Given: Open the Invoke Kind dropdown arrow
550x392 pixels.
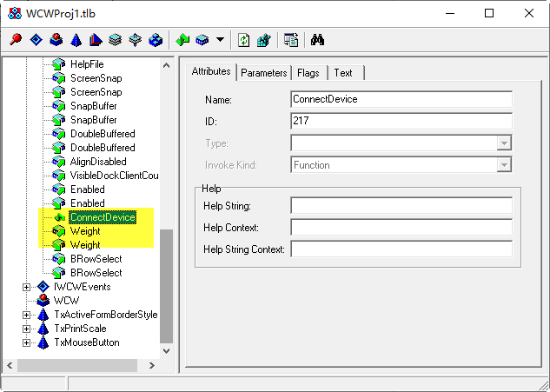Looking at the screenshot, I should [504, 164].
